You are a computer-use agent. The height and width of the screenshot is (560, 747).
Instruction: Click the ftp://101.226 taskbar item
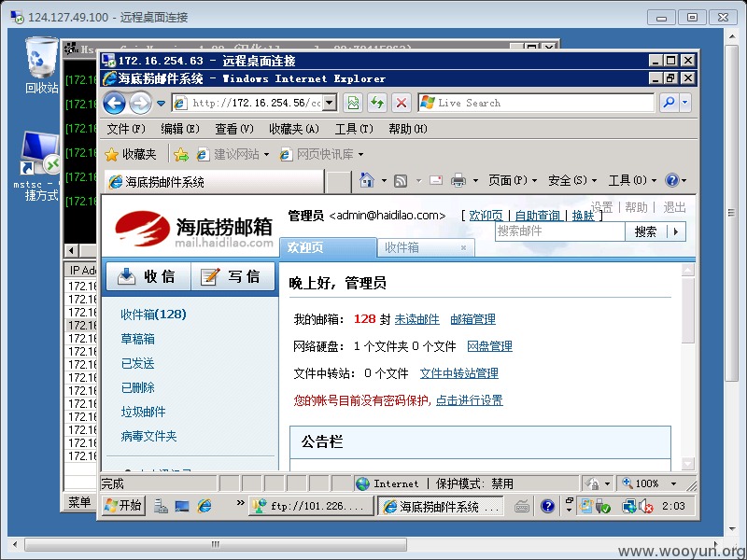click(312, 506)
